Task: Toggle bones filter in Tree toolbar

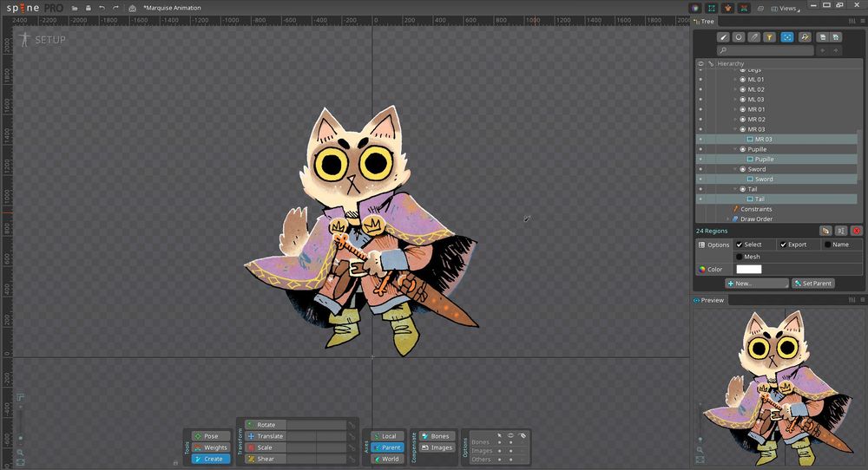Action: tap(723, 37)
